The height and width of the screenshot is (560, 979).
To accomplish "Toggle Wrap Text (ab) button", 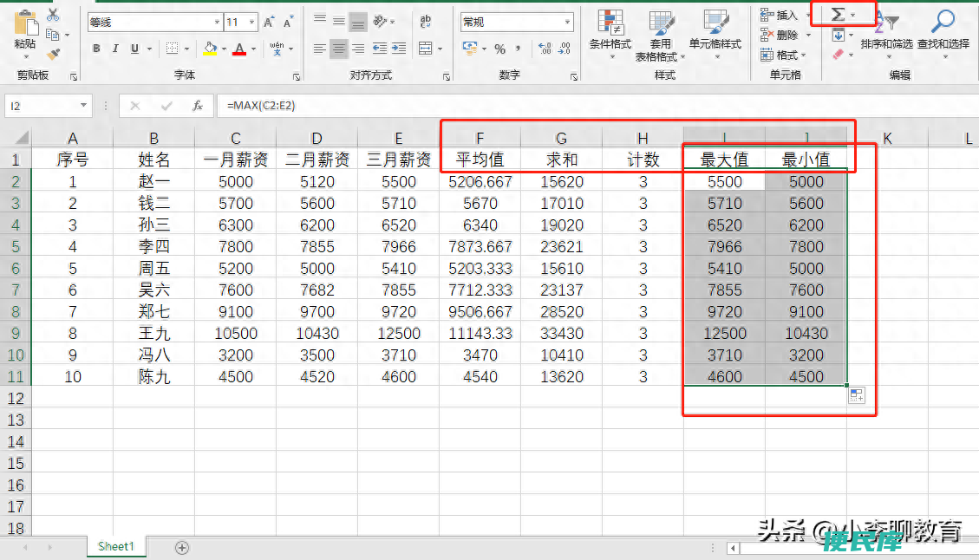I will (425, 21).
